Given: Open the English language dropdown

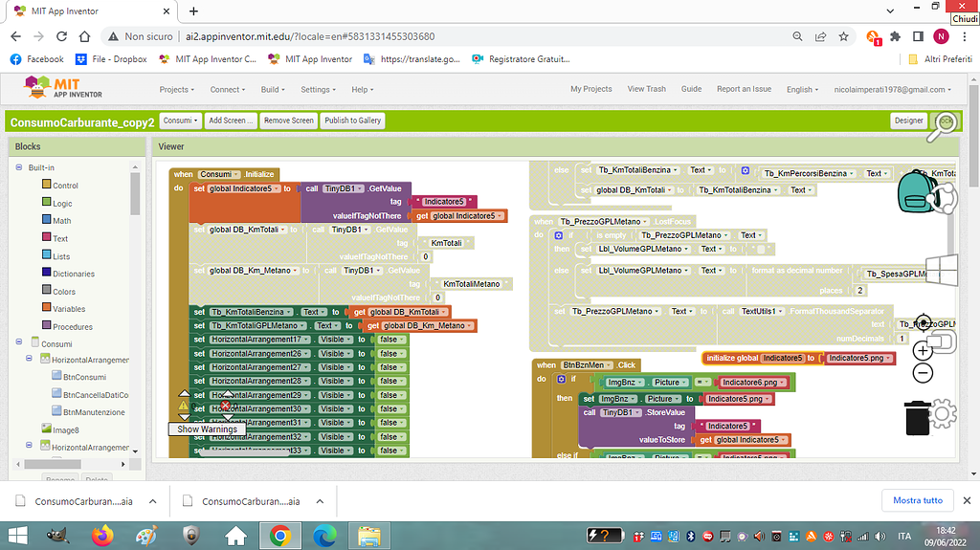Looking at the screenshot, I should (802, 90).
